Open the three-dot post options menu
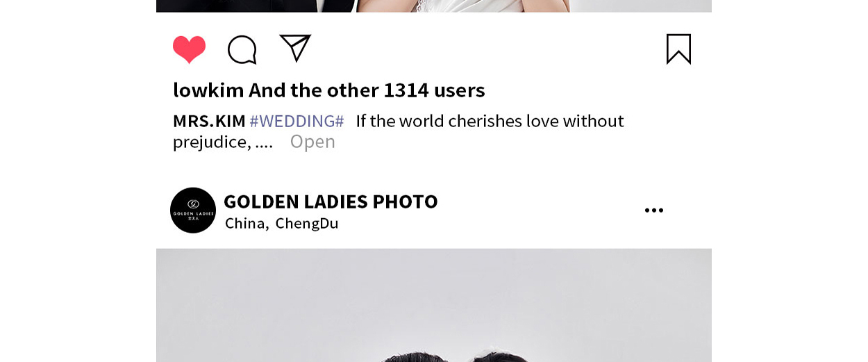The image size is (868, 362). pos(653,211)
